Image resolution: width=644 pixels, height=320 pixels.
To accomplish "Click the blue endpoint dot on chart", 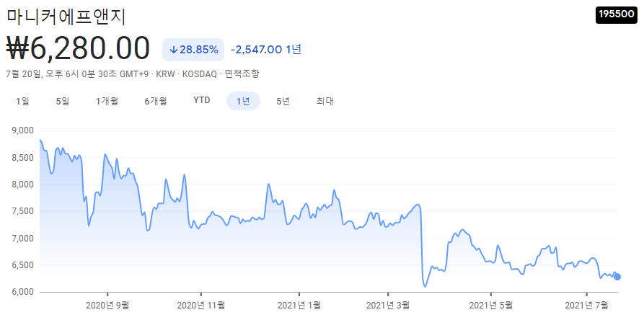I will [x=617, y=277].
